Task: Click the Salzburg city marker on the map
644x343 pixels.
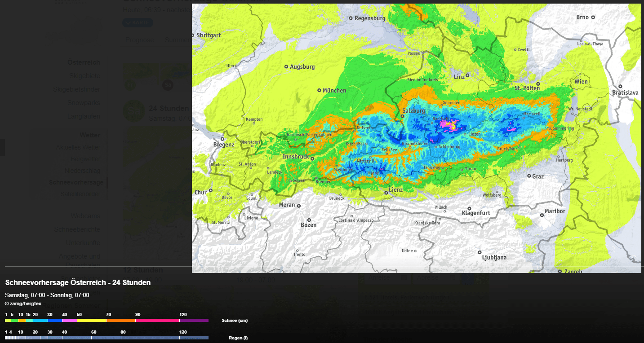Action: point(402,116)
